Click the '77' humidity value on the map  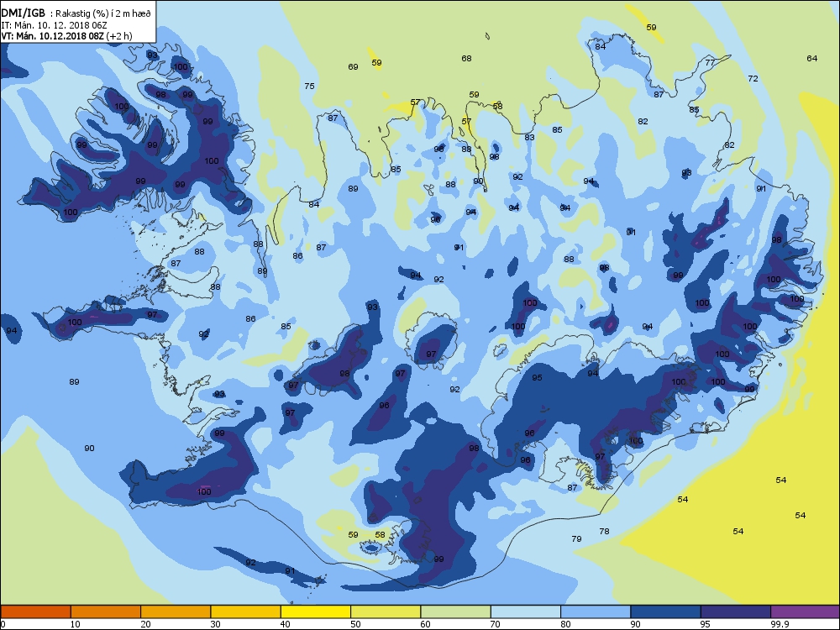tap(710, 63)
